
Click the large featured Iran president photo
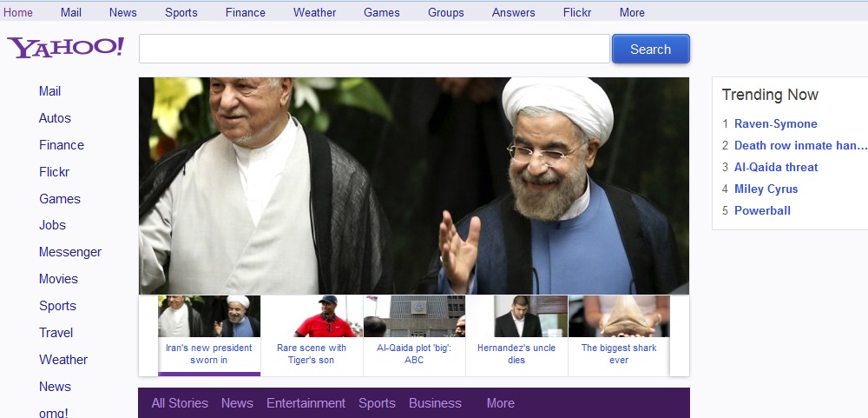pyautogui.click(x=414, y=186)
